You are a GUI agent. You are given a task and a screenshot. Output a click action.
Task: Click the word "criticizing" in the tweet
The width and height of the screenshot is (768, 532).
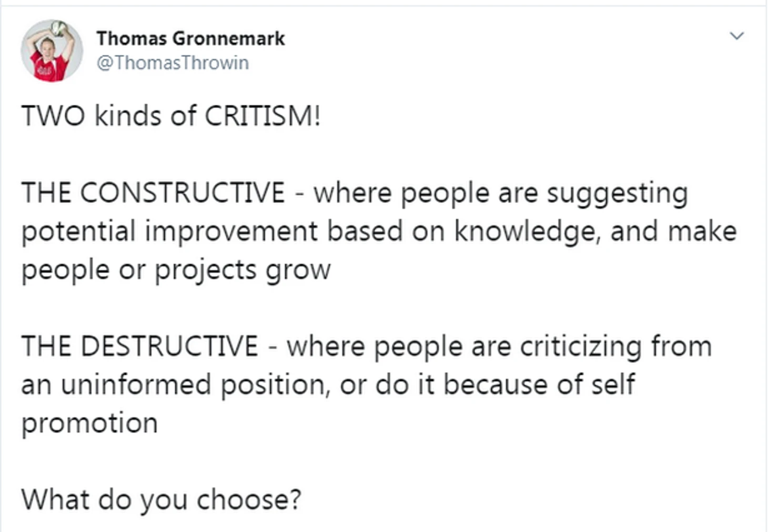pyautogui.click(x=581, y=346)
